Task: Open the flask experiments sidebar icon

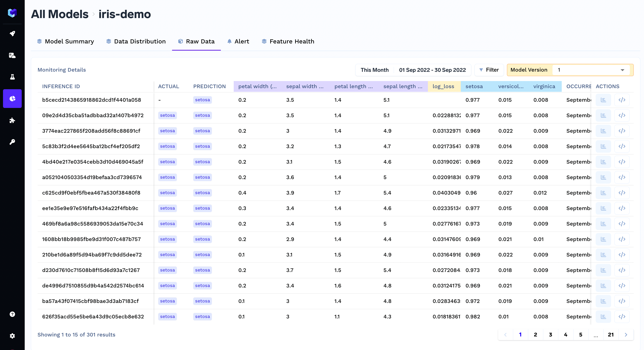Action: (x=12, y=77)
